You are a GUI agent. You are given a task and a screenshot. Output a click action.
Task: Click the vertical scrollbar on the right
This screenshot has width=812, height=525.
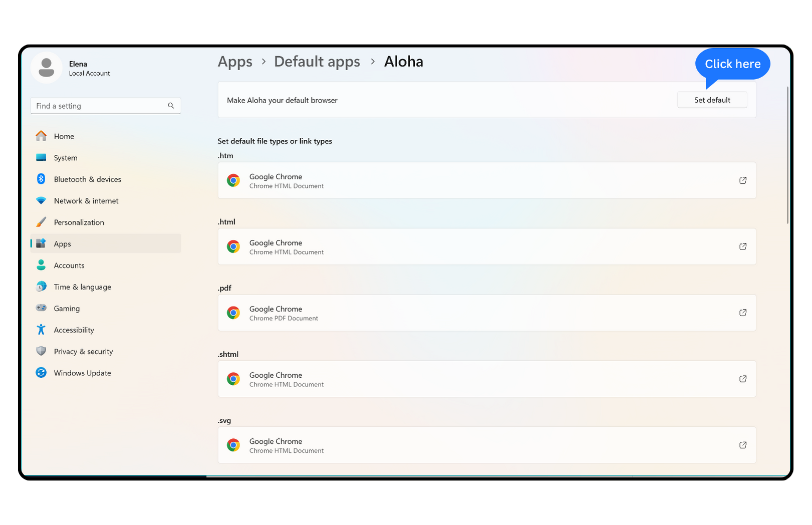click(787, 155)
